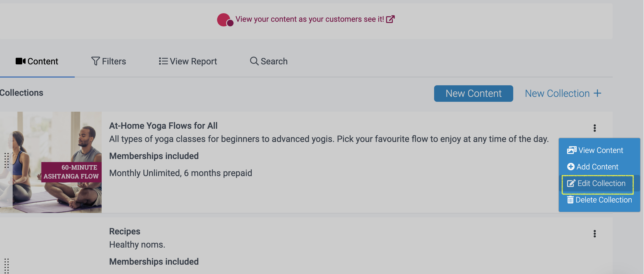Viewport: 644px width, 274px height.
Task: Click the Ashtanga Flow yoga thumbnail
Action: tap(51, 162)
